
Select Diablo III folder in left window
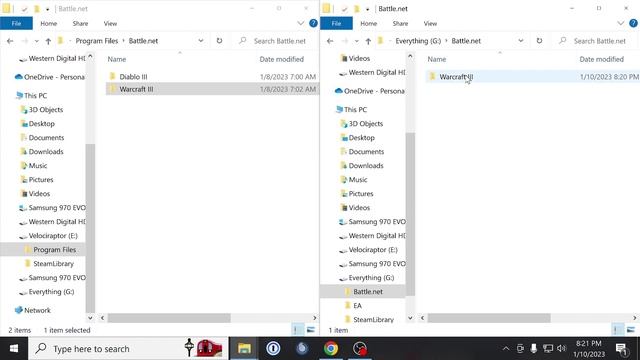click(212, 76)
